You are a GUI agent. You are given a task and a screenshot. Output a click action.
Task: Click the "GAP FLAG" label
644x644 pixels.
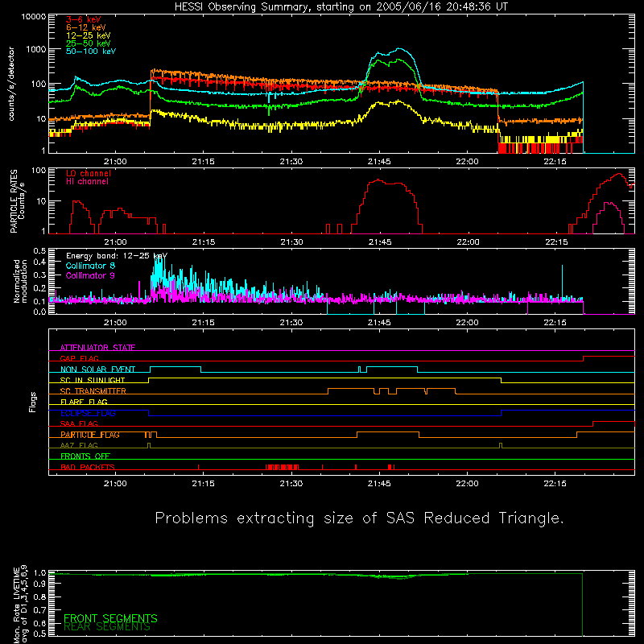79,358
